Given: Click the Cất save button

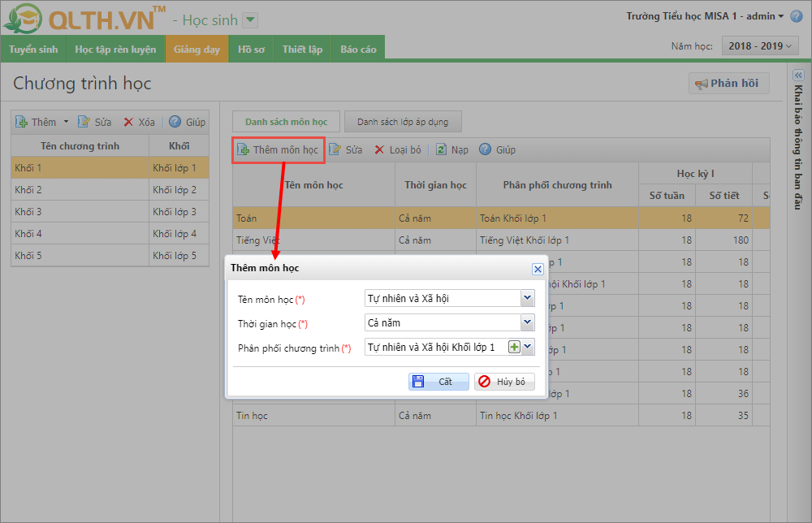Looking at the screenshot, I should [438, 382].
